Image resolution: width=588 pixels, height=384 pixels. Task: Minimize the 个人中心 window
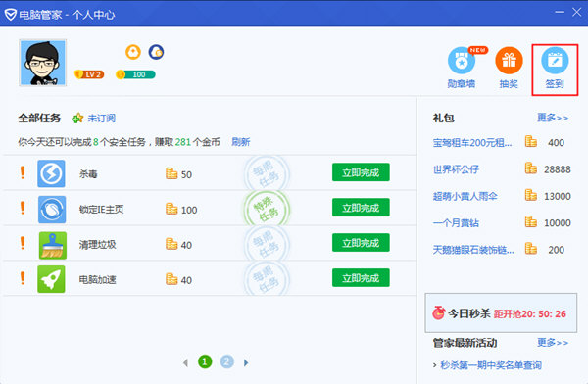pos(560,12)
